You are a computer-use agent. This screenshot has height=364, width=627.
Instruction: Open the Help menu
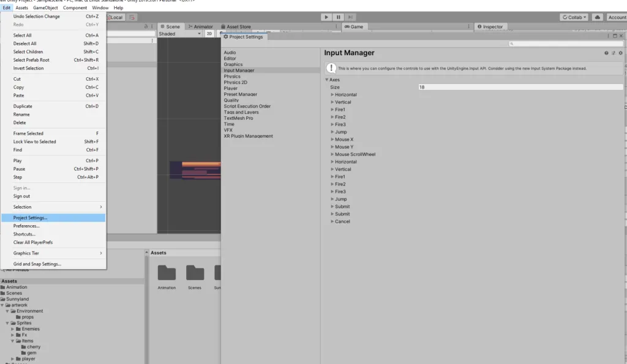click(x=118, y=7)
